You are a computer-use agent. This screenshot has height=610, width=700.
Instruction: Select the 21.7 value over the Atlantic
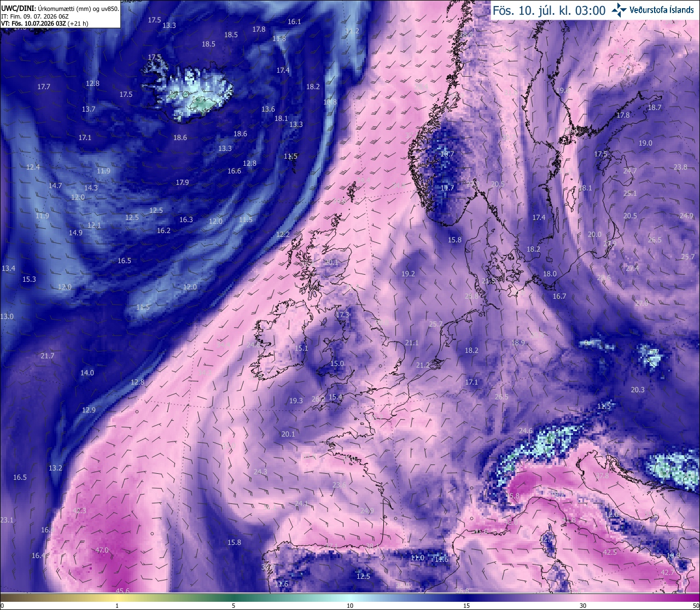(x=47, y=356)
